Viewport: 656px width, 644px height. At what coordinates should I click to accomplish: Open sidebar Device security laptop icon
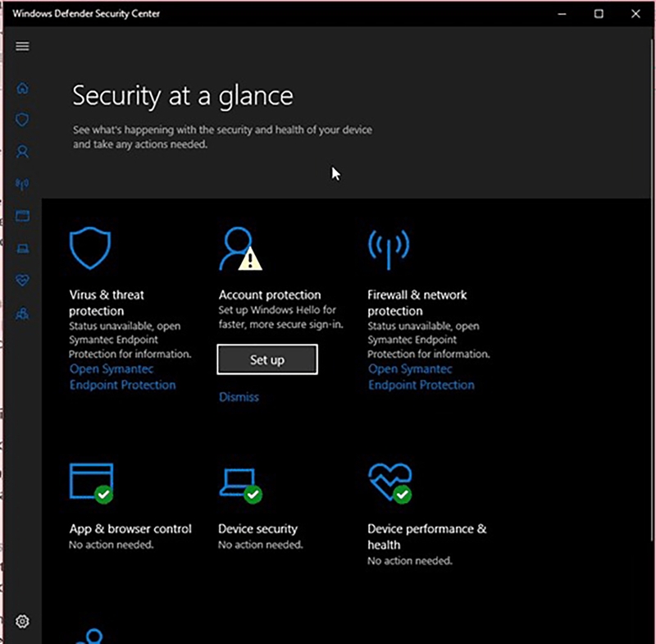[23, 249]
